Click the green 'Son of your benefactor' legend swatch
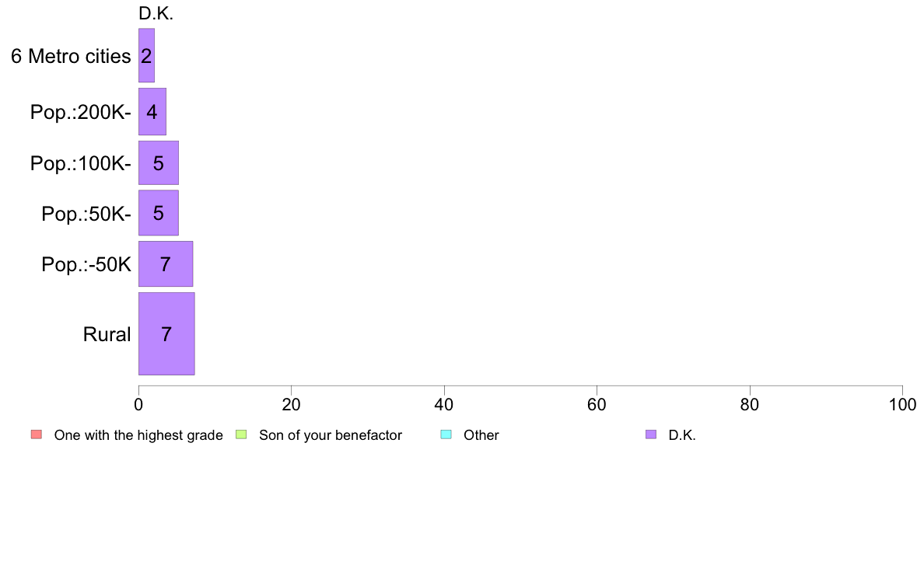Image resolution: width=924 pixels, height=572 pixels. tap(241, 434)
